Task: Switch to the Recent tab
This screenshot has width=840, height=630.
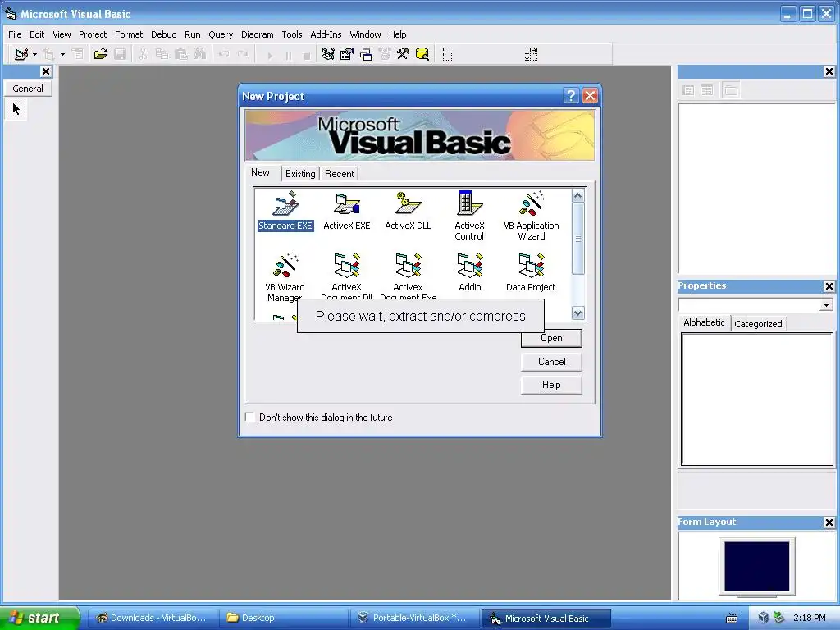Action: click(339, 174)
